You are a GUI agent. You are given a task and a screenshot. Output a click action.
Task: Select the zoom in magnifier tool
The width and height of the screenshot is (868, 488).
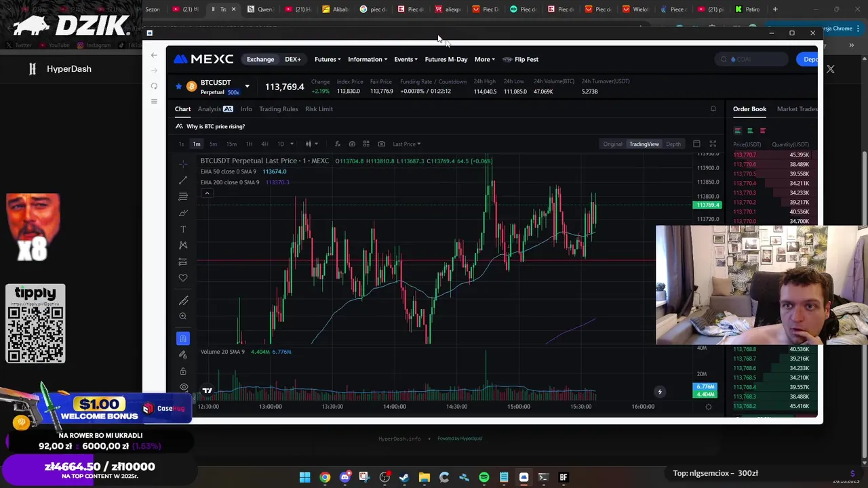[x=183, y=317]
